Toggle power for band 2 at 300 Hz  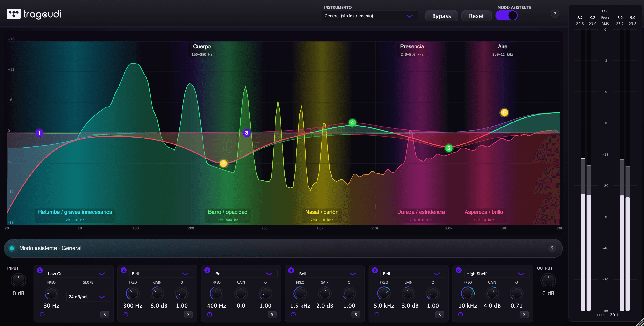[x=126, y=314]
